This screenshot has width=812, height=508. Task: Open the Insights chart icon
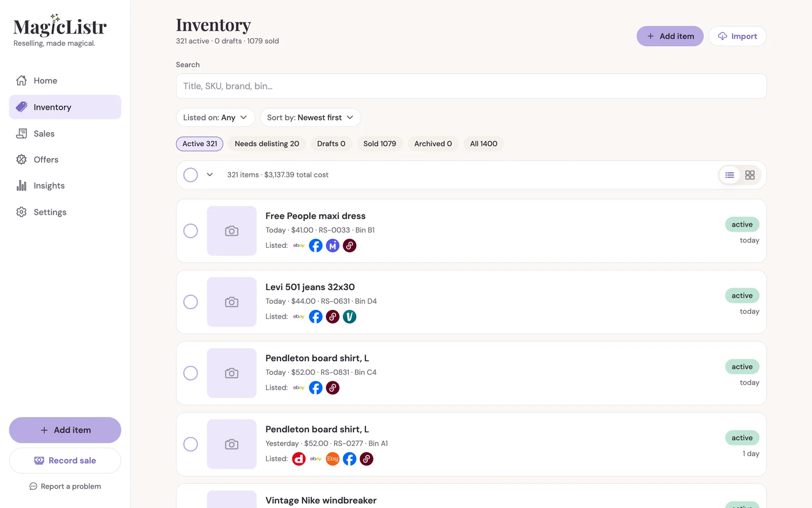coord(21,186)
